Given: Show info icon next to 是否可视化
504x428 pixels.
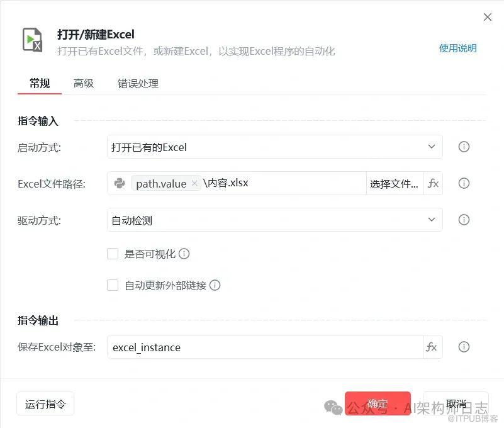Looking at the screenshot, I should 184,254.
